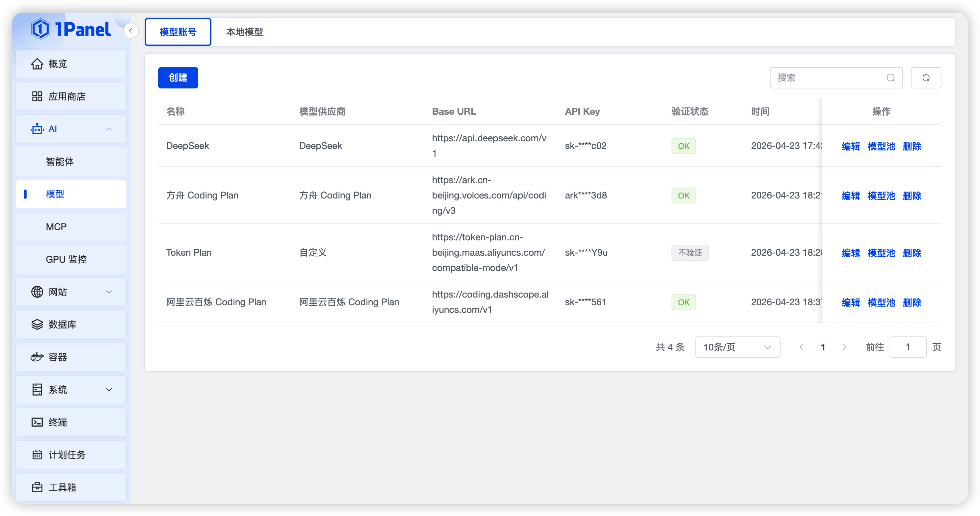Image resolution: width=980 pixels, height=516 pixels.
Task: Delete the DeepSeek account
Action: point(912,146)
